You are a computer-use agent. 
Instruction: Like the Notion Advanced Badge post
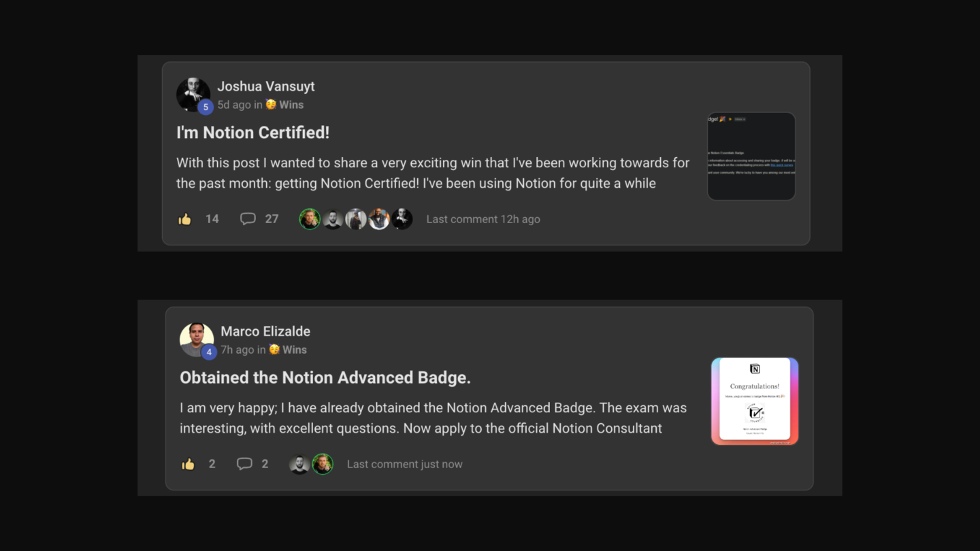(189, 464)
